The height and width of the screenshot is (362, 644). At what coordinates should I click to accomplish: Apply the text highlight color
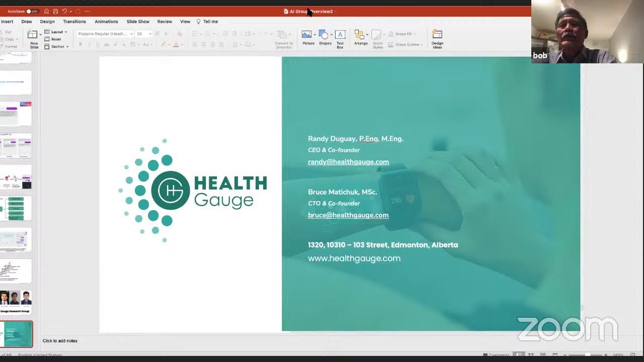(x=163, y=45)
